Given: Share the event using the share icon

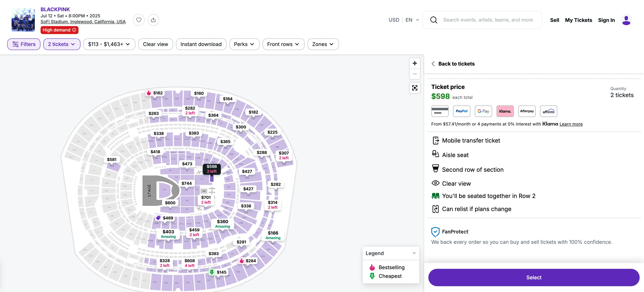Looking at the screenshot, I should click(x=153, y=20).
